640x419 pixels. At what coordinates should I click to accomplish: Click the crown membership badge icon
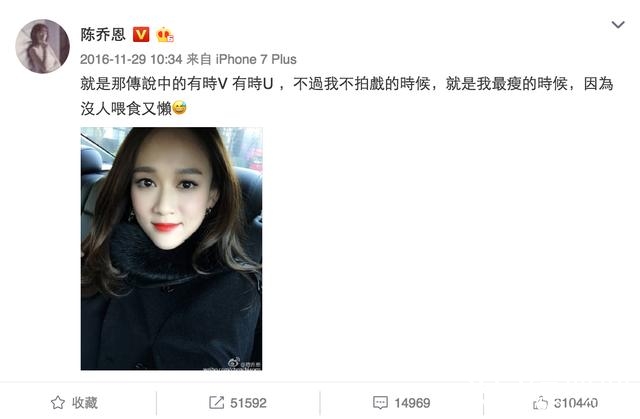click(x=164, y=35)
